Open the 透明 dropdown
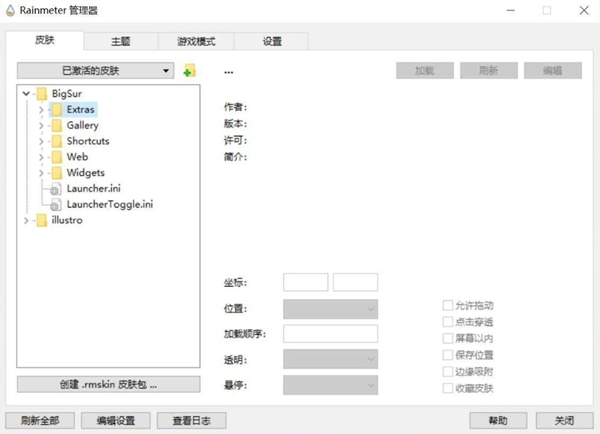This screenshot has height=434, width=600. 331,359
